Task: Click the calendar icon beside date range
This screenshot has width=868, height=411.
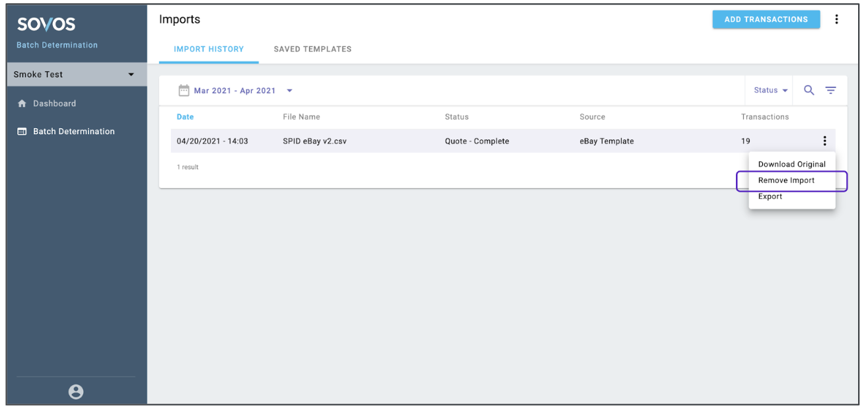Action: (x=184, y=91)
